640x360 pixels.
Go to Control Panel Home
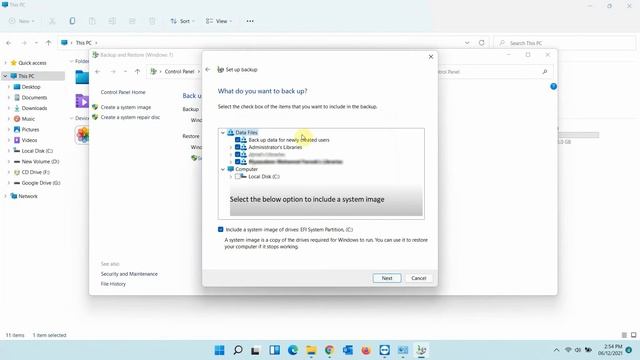[x=123, y=92]
